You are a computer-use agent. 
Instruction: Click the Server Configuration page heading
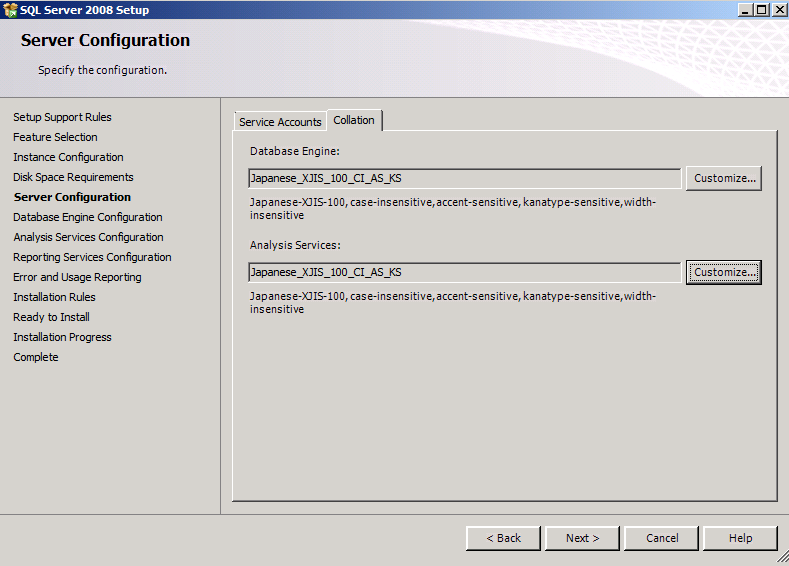106,40
